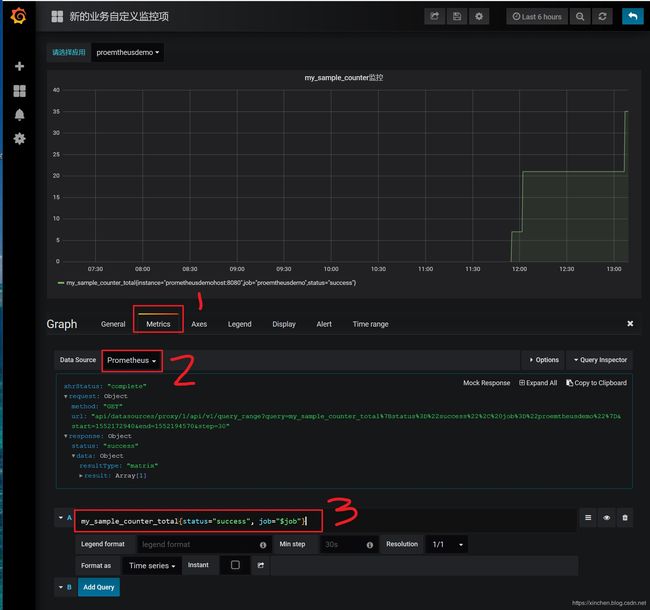Save the dashboard
The height and width of the screenshot is (610, 650).
tap(457, 17)
